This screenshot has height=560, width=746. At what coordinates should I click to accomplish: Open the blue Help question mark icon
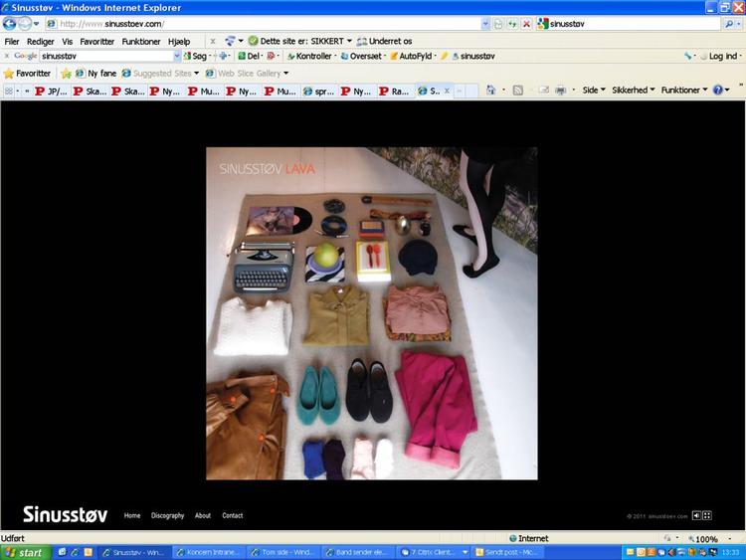[x=718, y=90]
